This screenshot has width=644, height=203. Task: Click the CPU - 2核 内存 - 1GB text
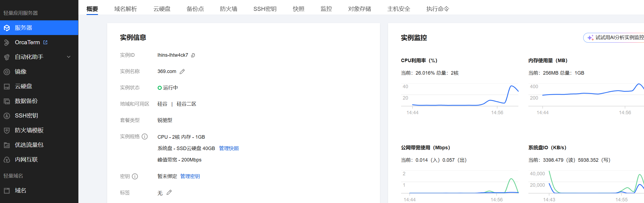[181, 137]
